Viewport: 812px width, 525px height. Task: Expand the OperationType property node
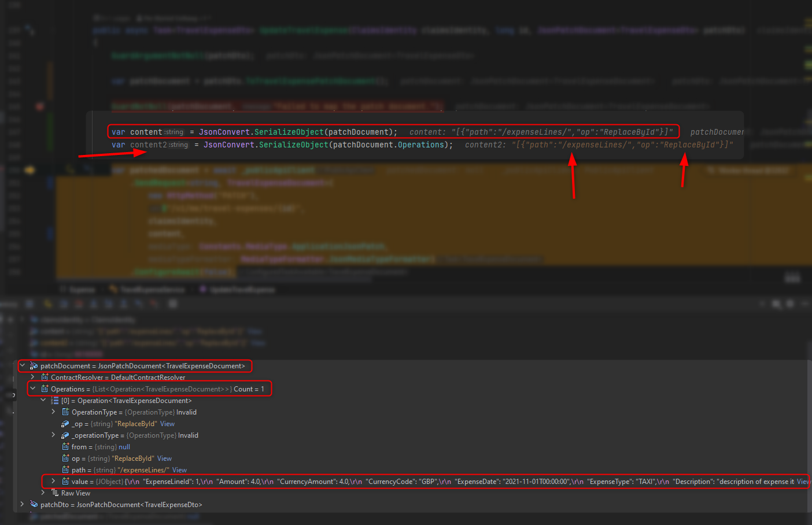(x=53, y=412)
